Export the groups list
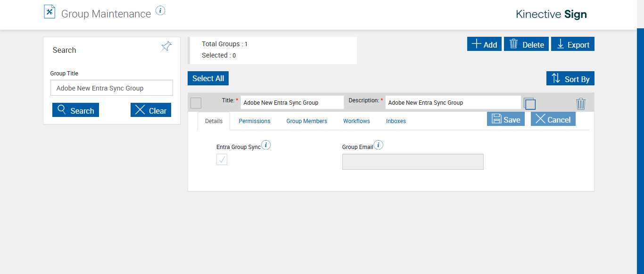 coord(573,44)
